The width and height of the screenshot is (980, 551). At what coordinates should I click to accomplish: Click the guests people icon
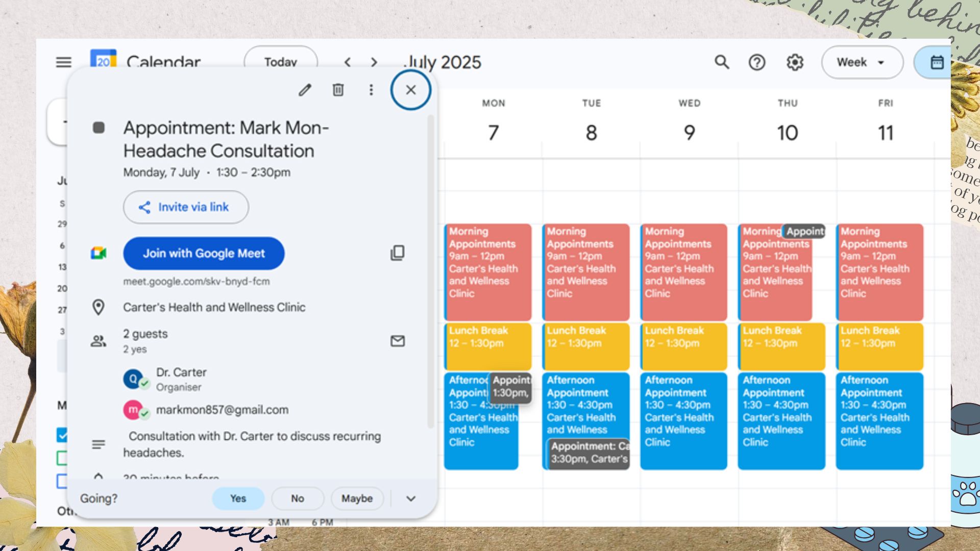click(98, 341)
